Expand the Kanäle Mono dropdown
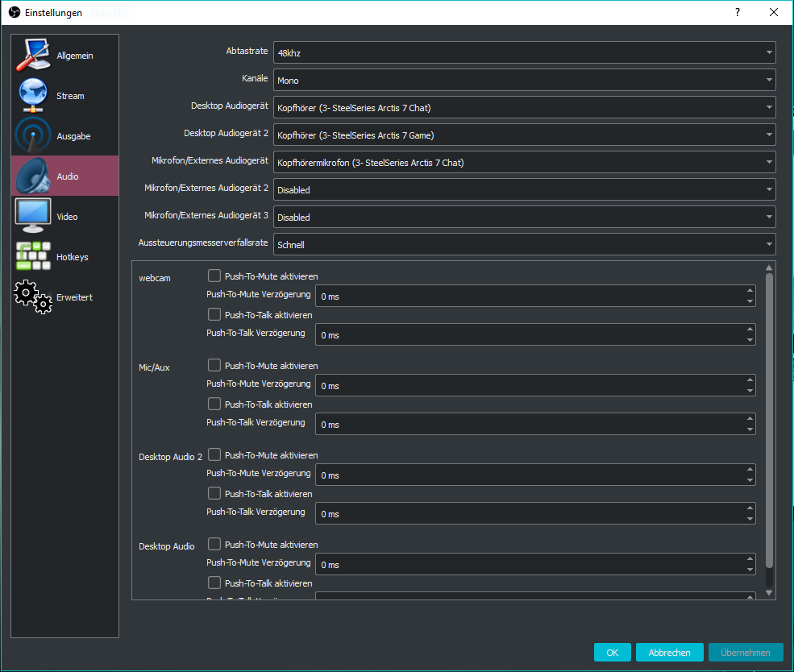This screenshot has width=794, height=672. tap(524, 80)
